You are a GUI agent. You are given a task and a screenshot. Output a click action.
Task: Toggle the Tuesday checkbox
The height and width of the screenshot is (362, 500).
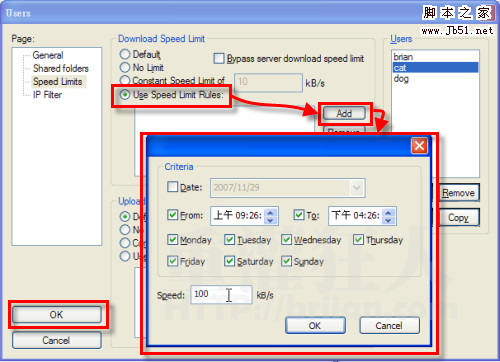[x=229, y=239]
